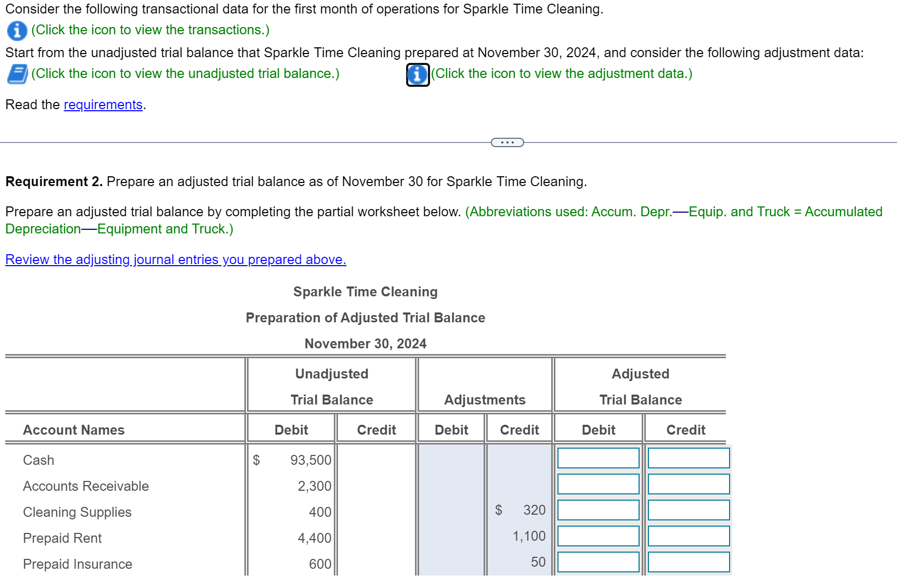
Task: Click adjusted credit field for Cleaning Supplies
Action: (x=688, y=509)
